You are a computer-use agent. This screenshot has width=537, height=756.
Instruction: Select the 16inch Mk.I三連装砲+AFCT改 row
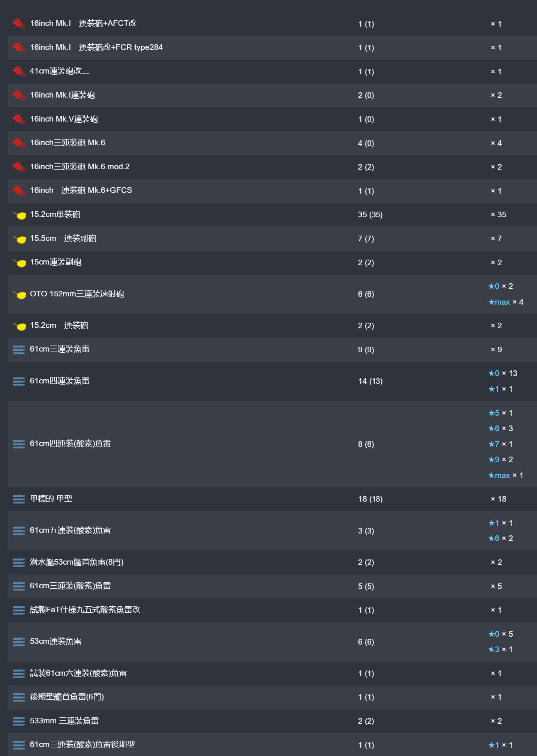pos(272,24)
